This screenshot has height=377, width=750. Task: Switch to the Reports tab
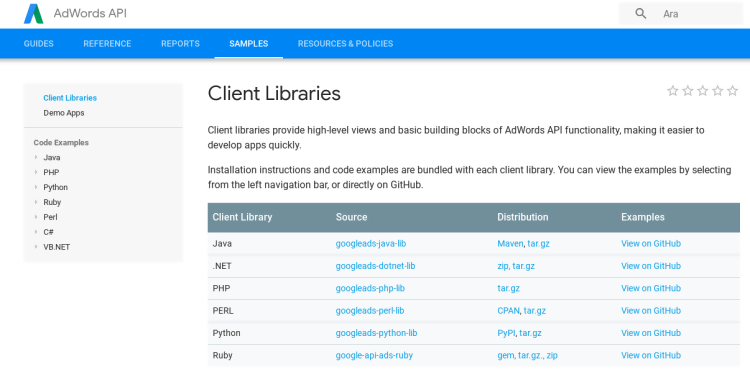coord(180,44)
